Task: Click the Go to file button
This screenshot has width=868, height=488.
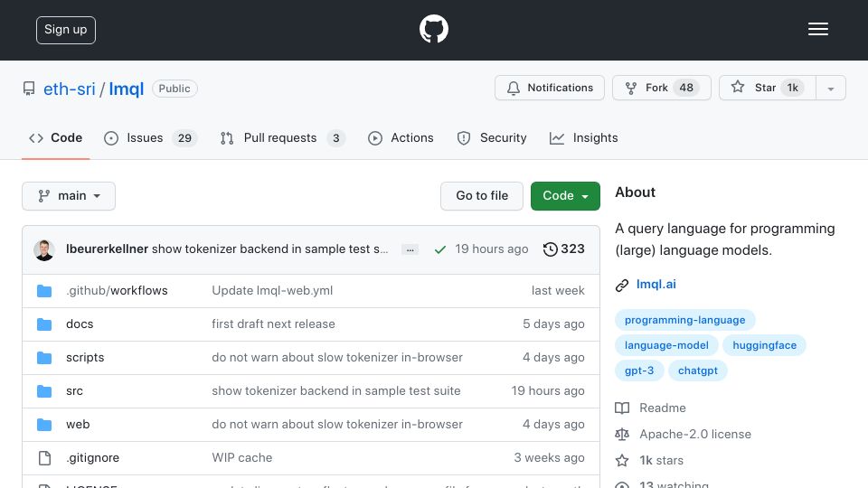Action: (482, 196)
